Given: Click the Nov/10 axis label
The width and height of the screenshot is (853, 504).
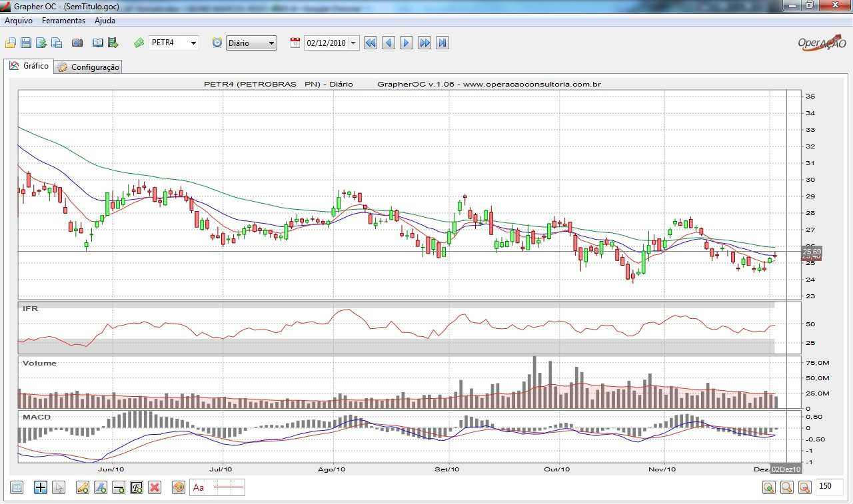Looking at the screenshot, I should 662,469.
